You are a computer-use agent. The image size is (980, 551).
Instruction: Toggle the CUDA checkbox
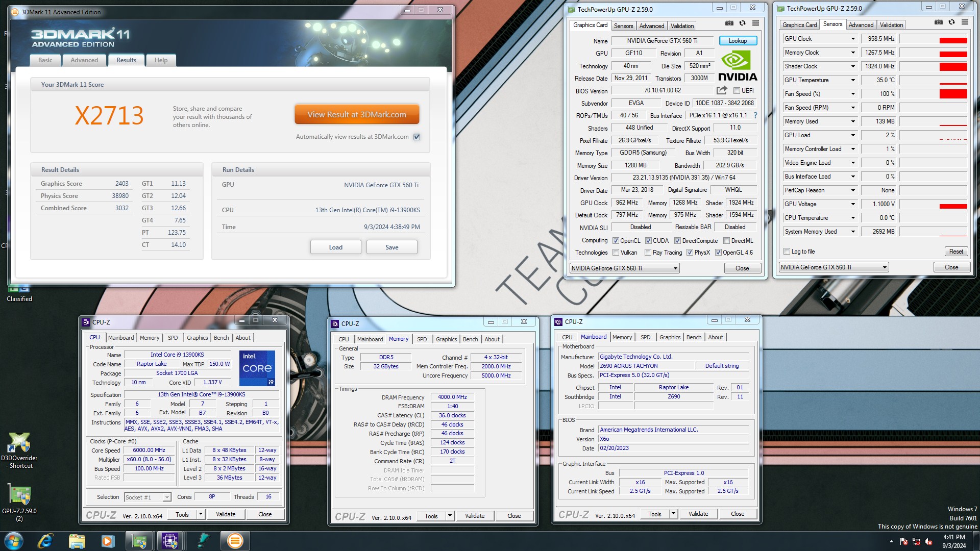648,241
